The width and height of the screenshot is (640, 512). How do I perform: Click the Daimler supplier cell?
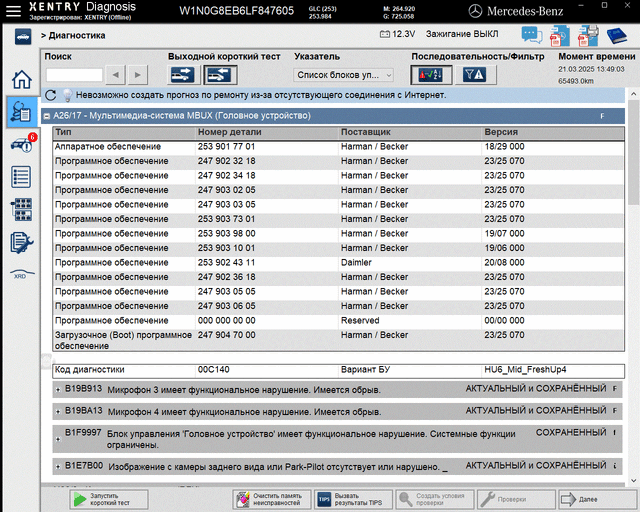pos(356,263)
